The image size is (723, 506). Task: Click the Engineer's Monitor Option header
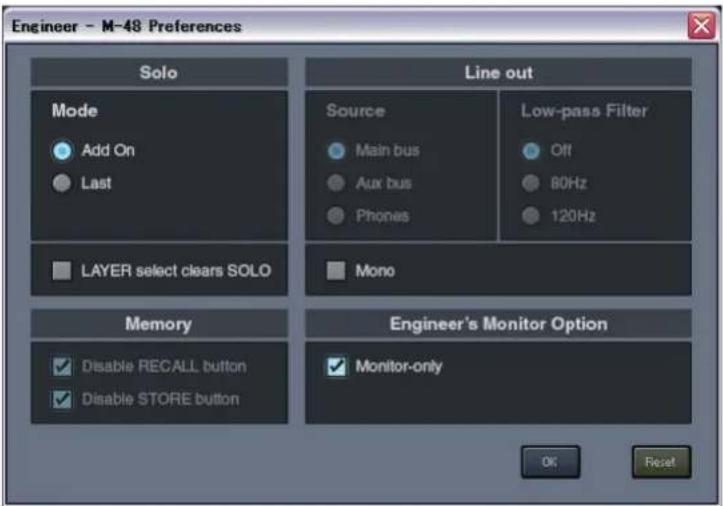tap(498, 324)
